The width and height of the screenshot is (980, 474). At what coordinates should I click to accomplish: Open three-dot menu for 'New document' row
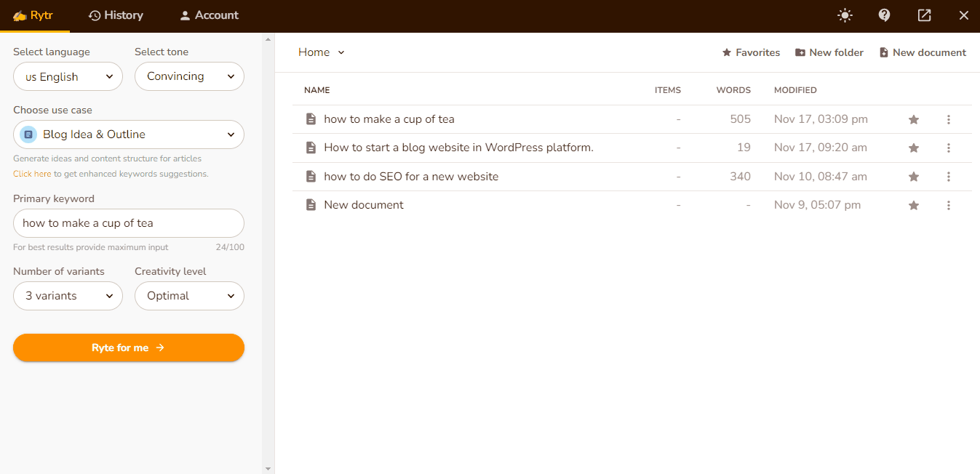click(x=949, y=205)
